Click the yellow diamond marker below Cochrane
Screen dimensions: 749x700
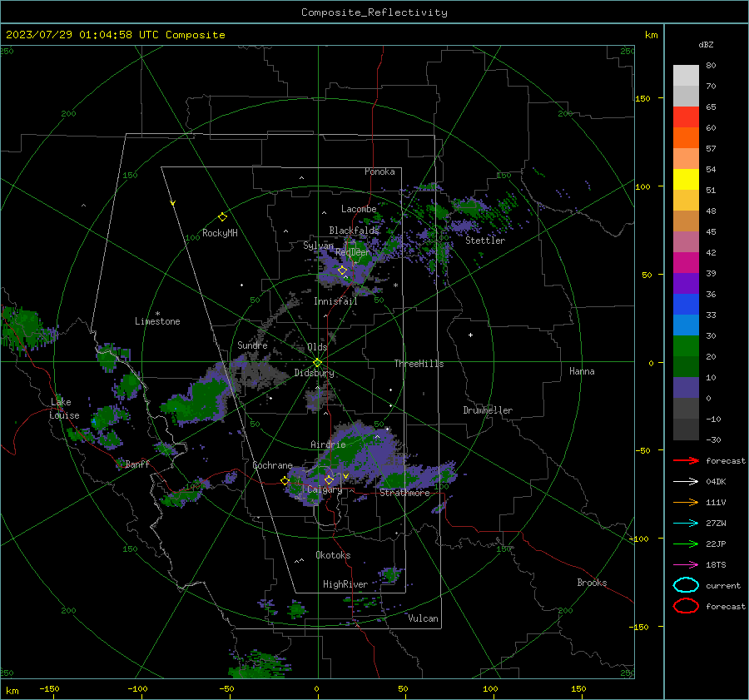pos(285,481)
